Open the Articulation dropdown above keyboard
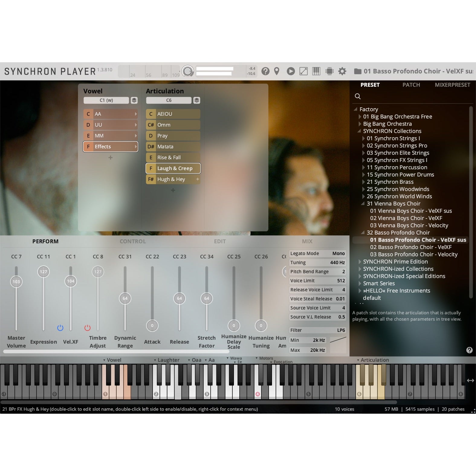Image resolution: width=476 pixels, height=476 pixels. [373, 360]
